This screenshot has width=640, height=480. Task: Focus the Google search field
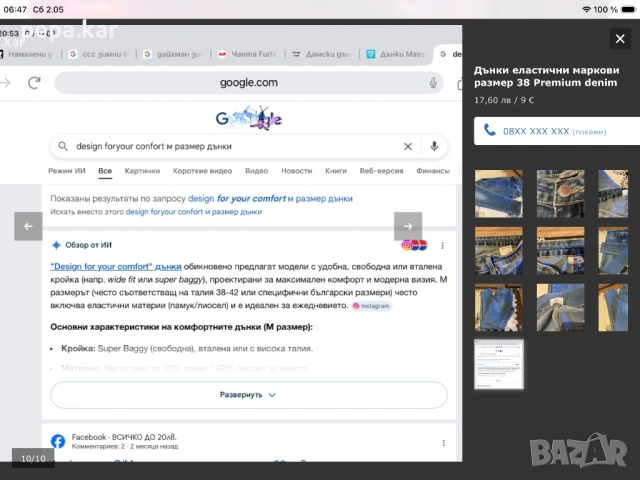249,146
